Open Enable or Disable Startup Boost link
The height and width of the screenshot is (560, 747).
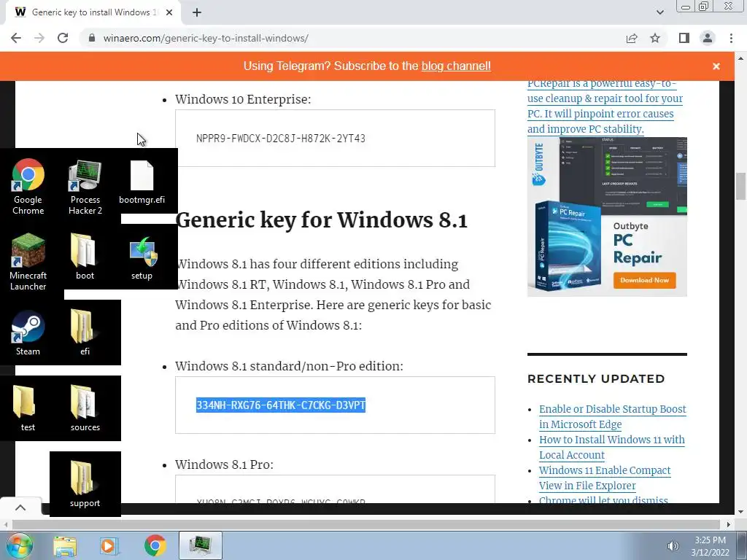click(x=613, y=416)
